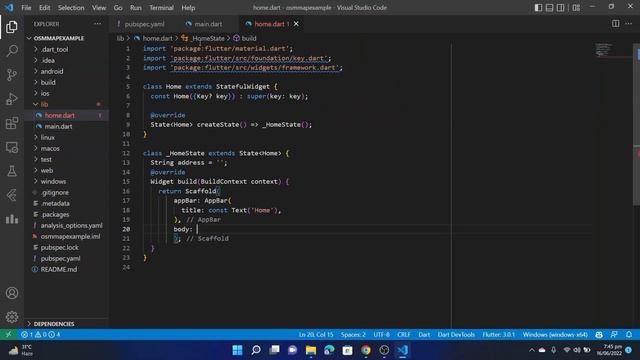Expand the linux folder
The image size is (640, 360).
point(47,138)
